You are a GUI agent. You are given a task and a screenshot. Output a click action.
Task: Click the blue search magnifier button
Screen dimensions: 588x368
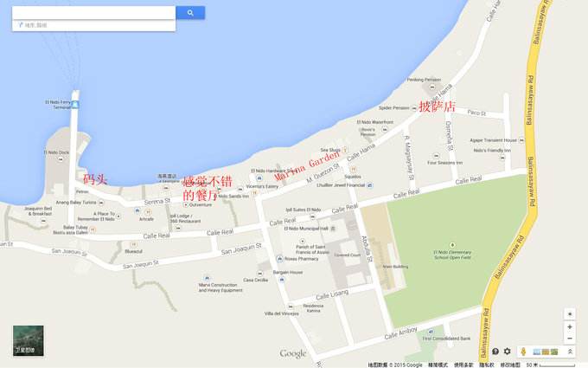point(190,12)
